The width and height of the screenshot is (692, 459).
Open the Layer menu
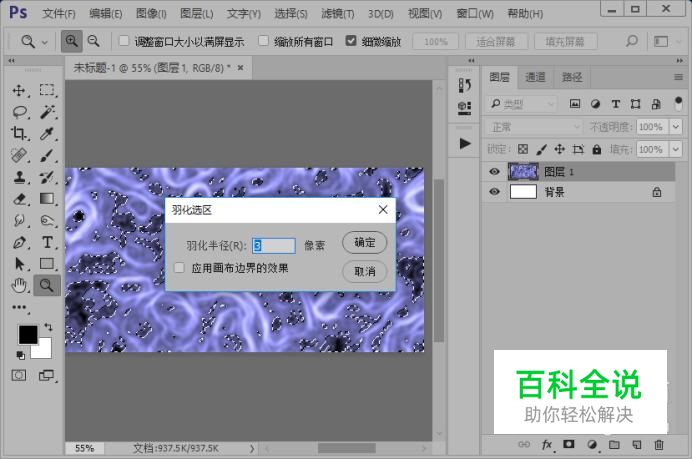(197, 14)
